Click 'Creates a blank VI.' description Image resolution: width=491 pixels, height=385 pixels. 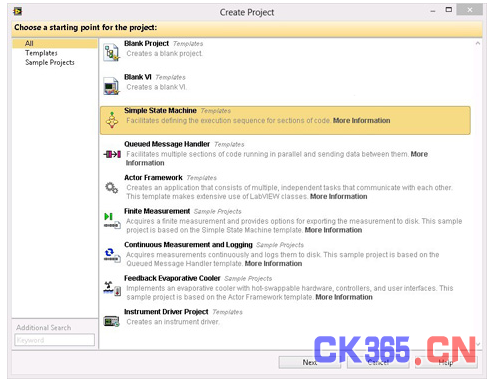pyautogui.click(x=156, y=87)
